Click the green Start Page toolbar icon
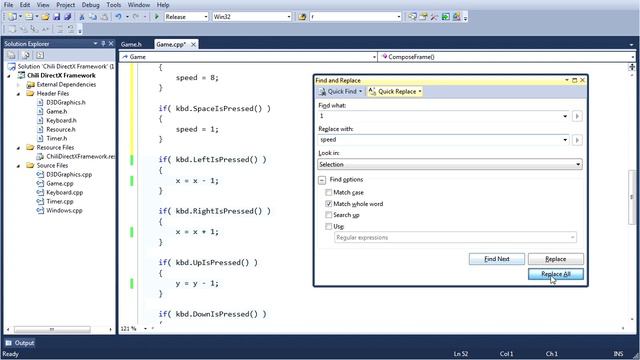Screen dimensions: 640x360 (445, 17)
